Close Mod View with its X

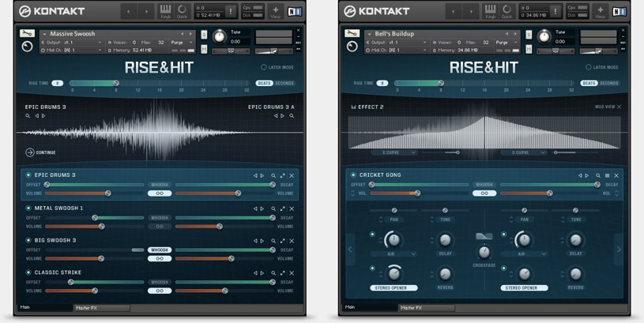(x=619, y=107)
